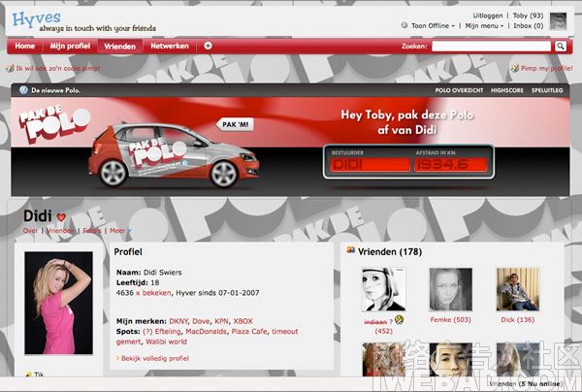Open the Mijn profiel tab

tap(70, 46)
